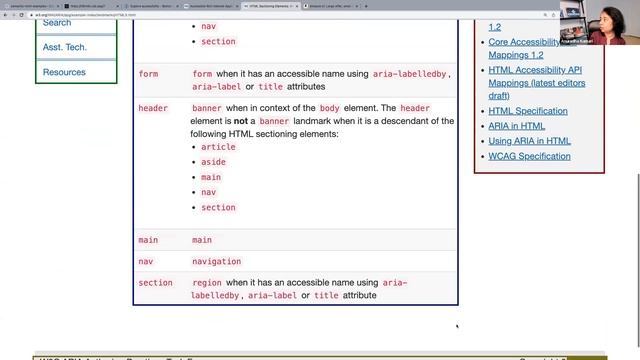Click the 'main' element name in first column
Screen dimensions: 640x360
[148, 240]
